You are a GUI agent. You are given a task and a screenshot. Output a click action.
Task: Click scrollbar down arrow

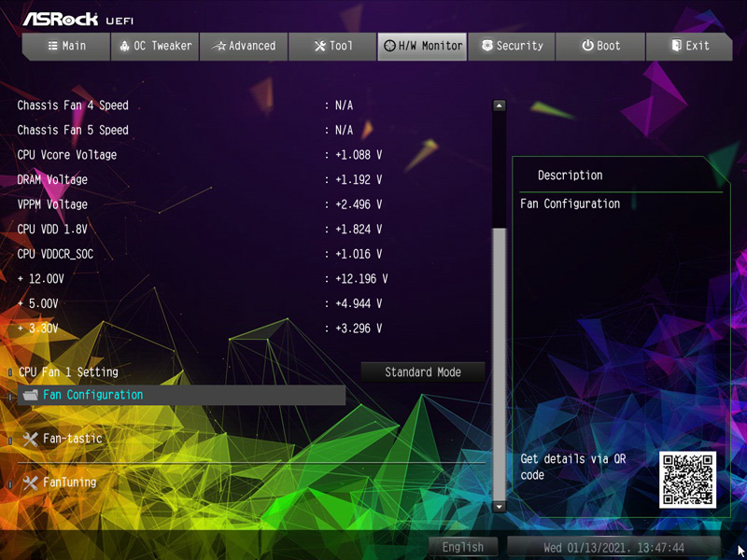pyautogui.click(x=499, y=507)
